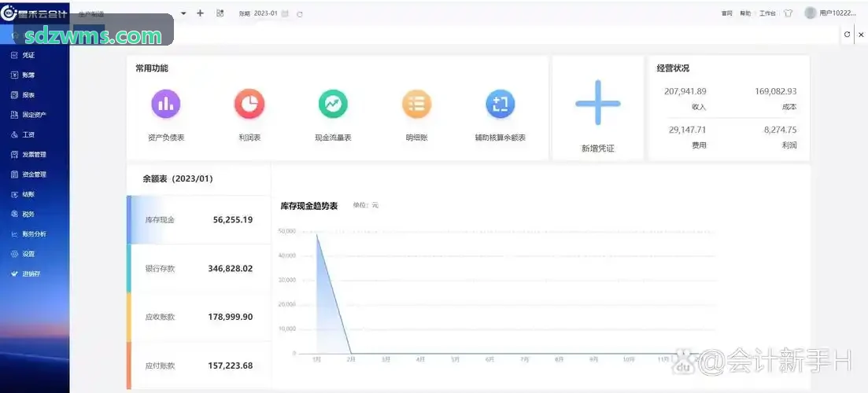Click the amount 178,999.90
The width and height of the screenshot is (868, 393).
coord(231,318)
